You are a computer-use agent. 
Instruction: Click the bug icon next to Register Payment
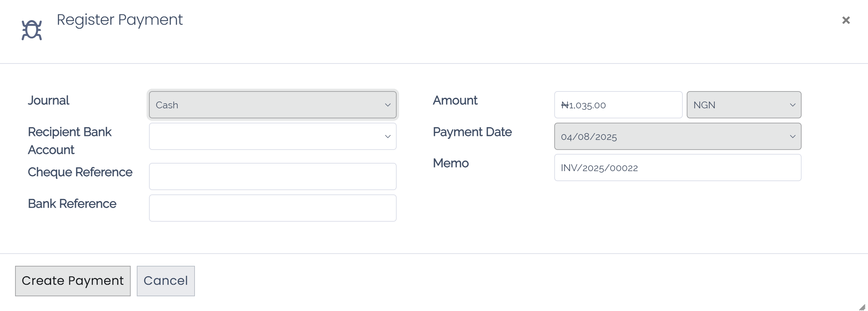coord(32,29)
